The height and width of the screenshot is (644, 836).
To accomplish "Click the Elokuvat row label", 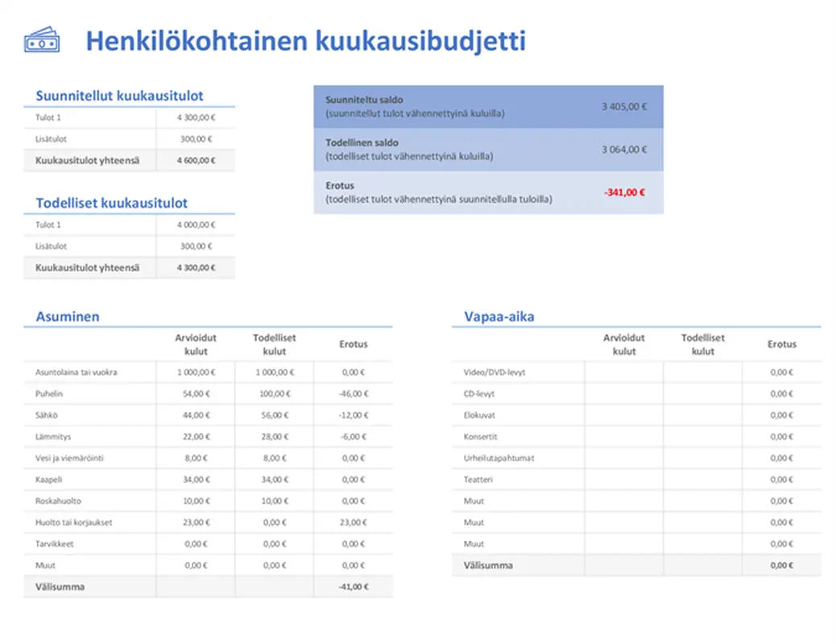I will point(479,415).
